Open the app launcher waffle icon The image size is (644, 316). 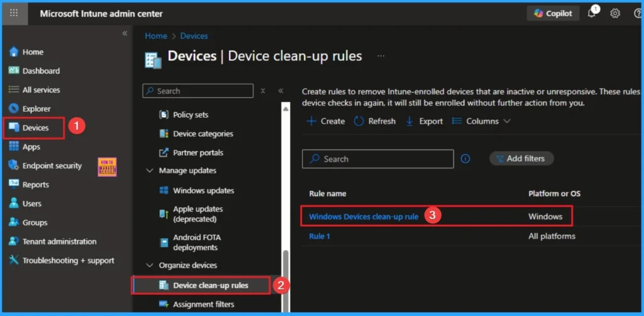(x=14, y=13)
